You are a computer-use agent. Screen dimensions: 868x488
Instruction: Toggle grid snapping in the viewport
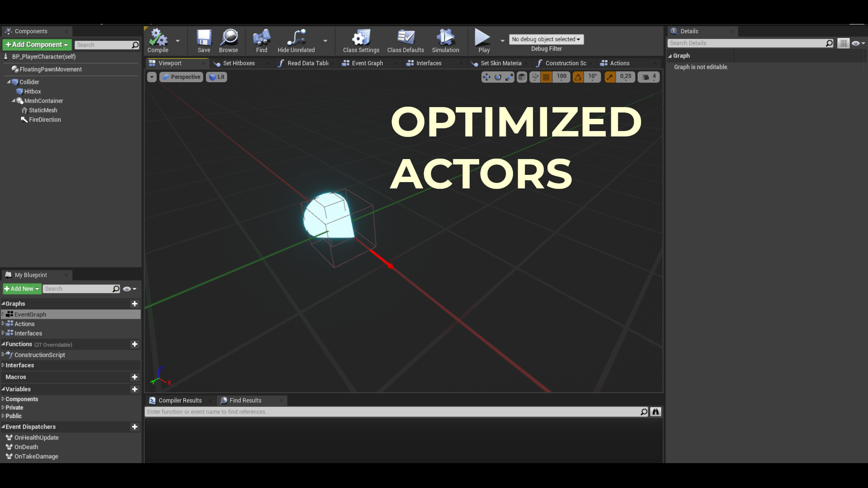[x=546, y=77]
